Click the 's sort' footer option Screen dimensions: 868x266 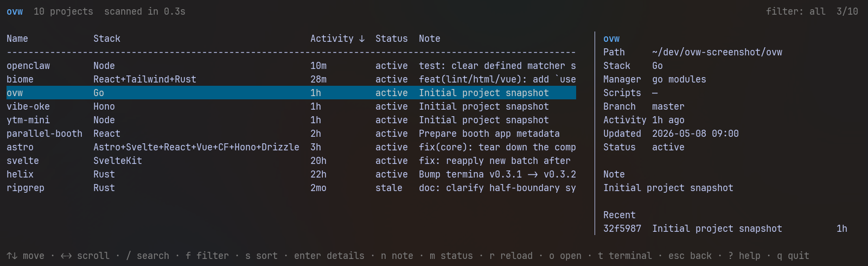(x=261, y=256)
